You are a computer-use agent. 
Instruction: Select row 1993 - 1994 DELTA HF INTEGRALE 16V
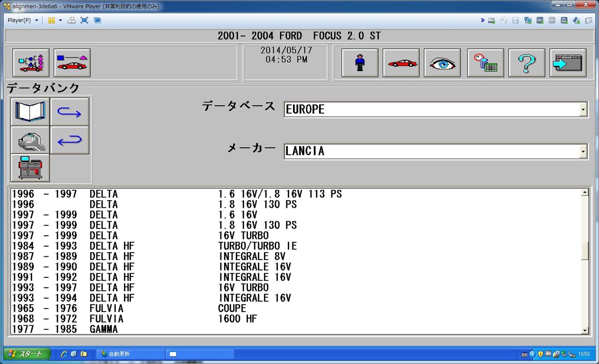point(295,298)
